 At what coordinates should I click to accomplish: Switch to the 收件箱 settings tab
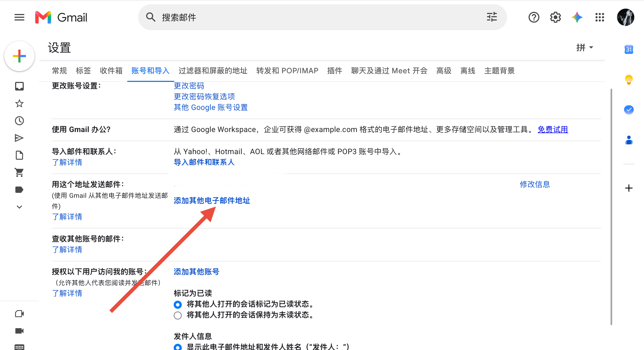(x=111, y=71)
